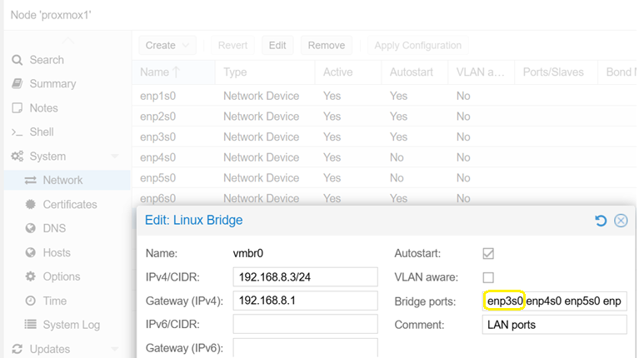Click the sort arrow beside Name column
Image resolution: width=644 pixels, height=358 pixels.
point(176,72)
